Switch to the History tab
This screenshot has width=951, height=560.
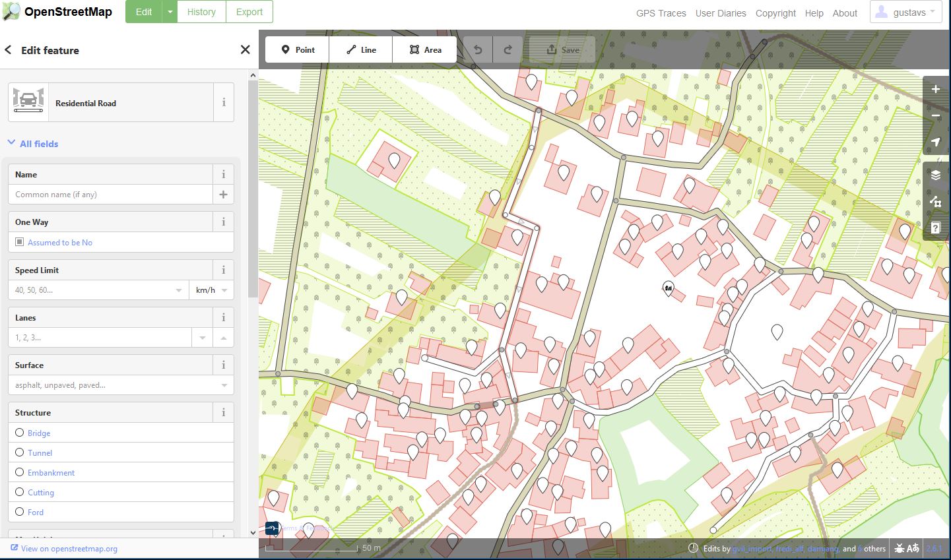(201, 12)
